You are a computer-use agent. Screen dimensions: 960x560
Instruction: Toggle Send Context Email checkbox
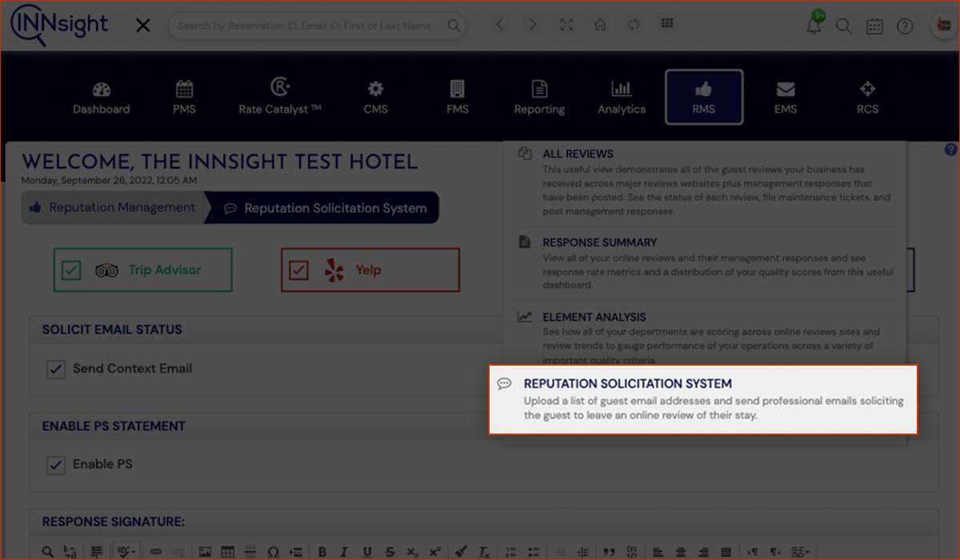pos(55,369)
